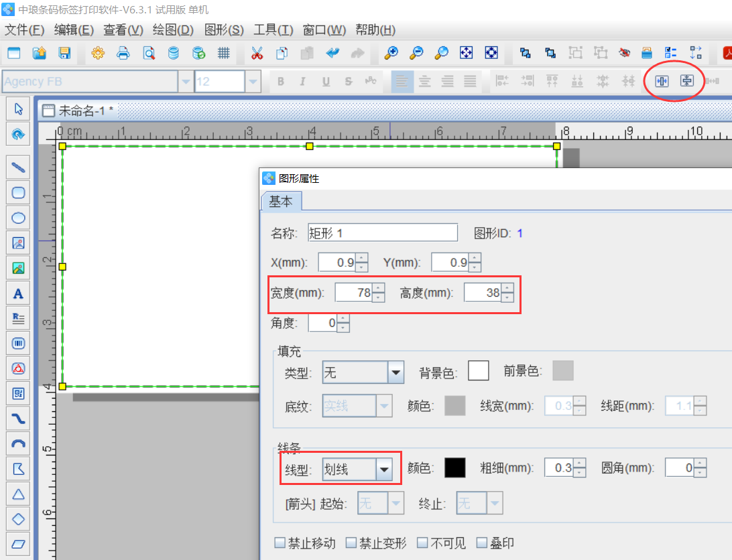The height and width of the screenshot is (560, 732).
Task: Toggle bold formatting with the B button
Action: click(280, 80)
